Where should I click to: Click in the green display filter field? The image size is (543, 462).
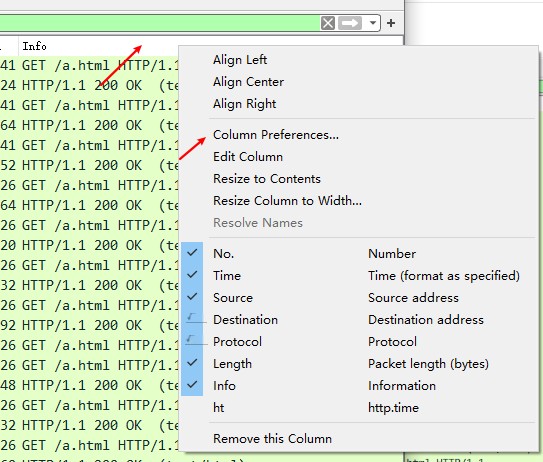[159, 23]
